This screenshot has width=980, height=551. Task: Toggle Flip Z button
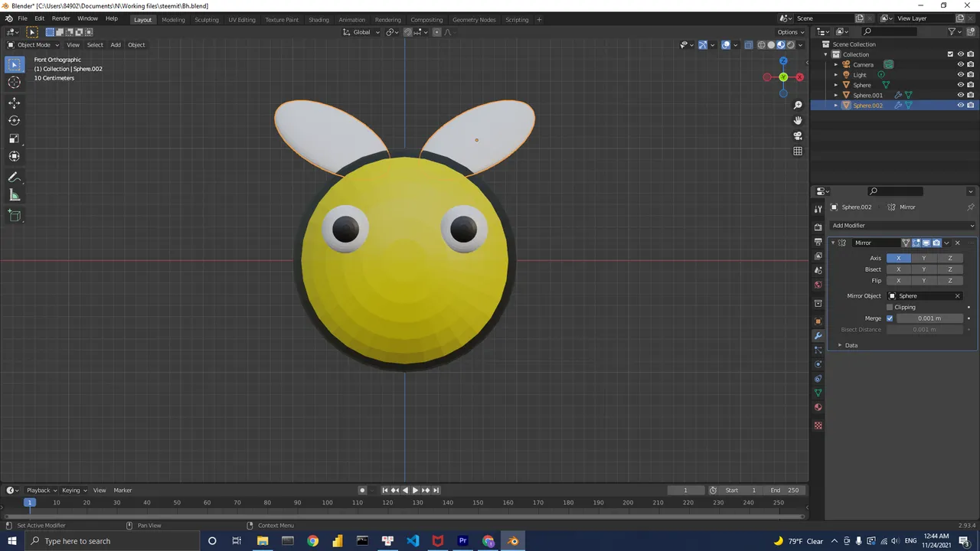point(950,280)
